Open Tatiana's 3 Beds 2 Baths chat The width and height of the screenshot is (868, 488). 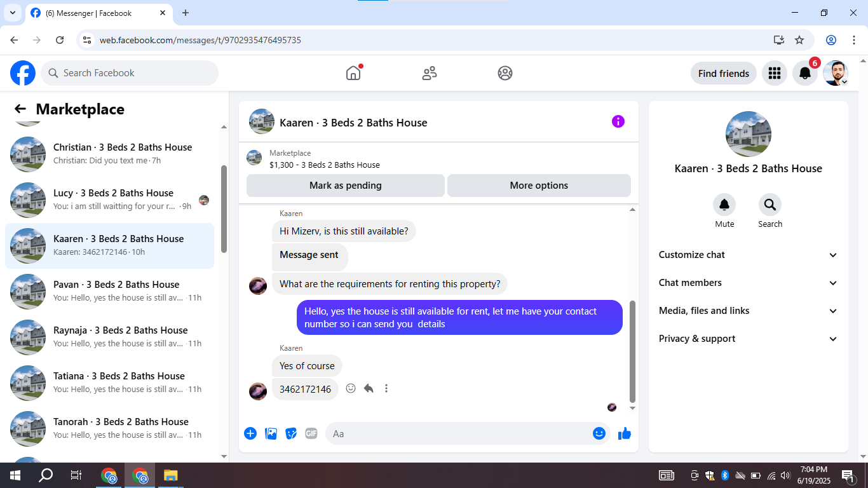pyautogui.click(x=109, y=383)
